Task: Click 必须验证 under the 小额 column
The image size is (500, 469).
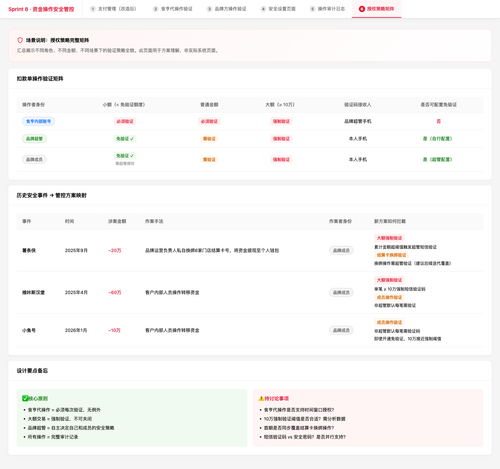Action: click(x=125, y=121)
